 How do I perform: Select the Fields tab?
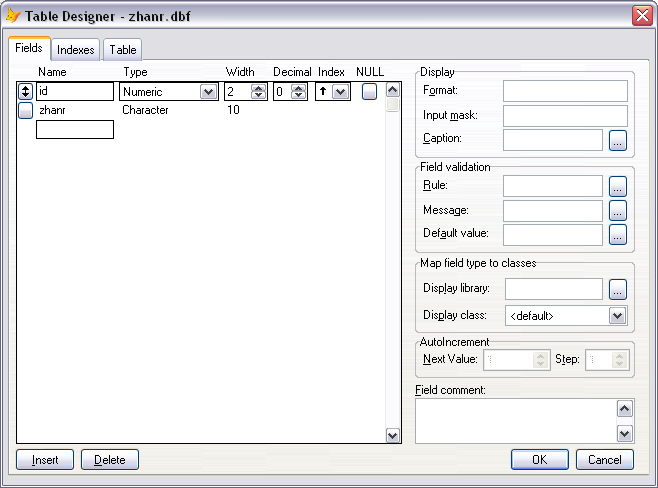pyautogui.click(x=29, y=48)
